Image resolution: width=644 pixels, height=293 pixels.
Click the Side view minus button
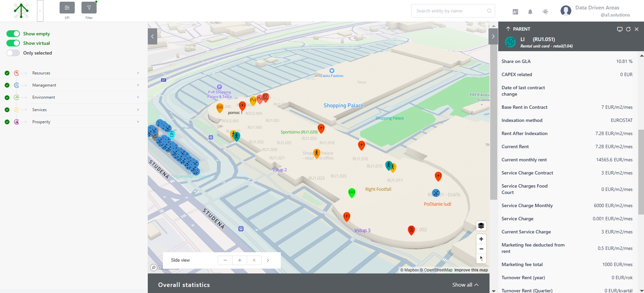[225, 260]
